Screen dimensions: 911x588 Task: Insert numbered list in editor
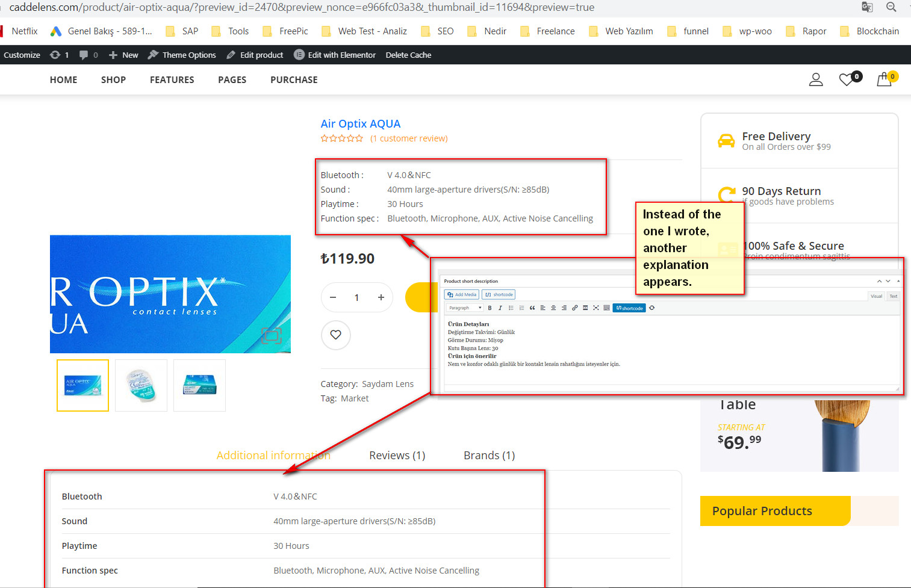click(521, 308)
